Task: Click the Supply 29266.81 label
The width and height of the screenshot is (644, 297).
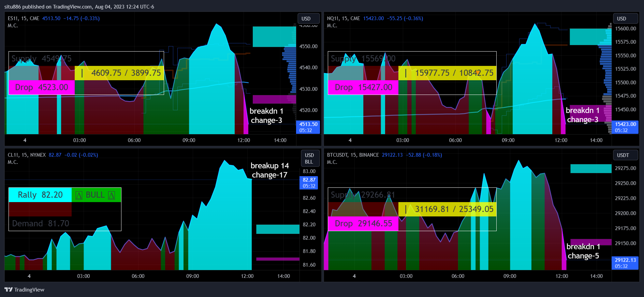Action: (x=363, y=195)
